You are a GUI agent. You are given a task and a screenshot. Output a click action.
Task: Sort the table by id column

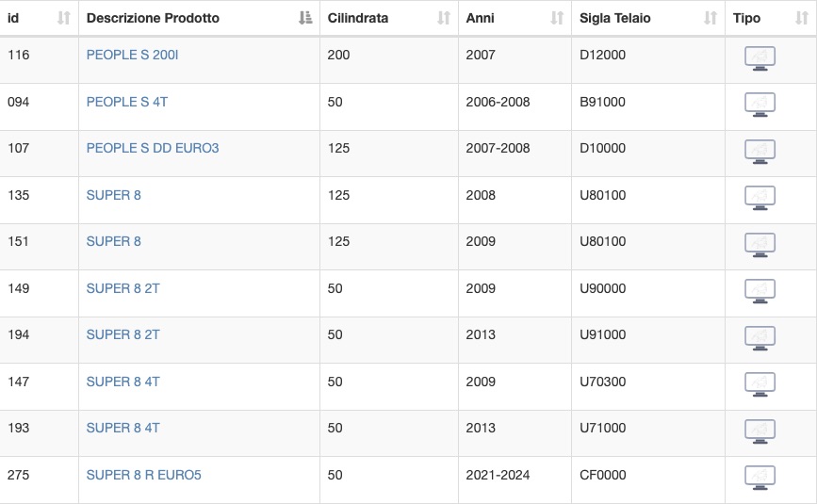[x=63, y=18]
